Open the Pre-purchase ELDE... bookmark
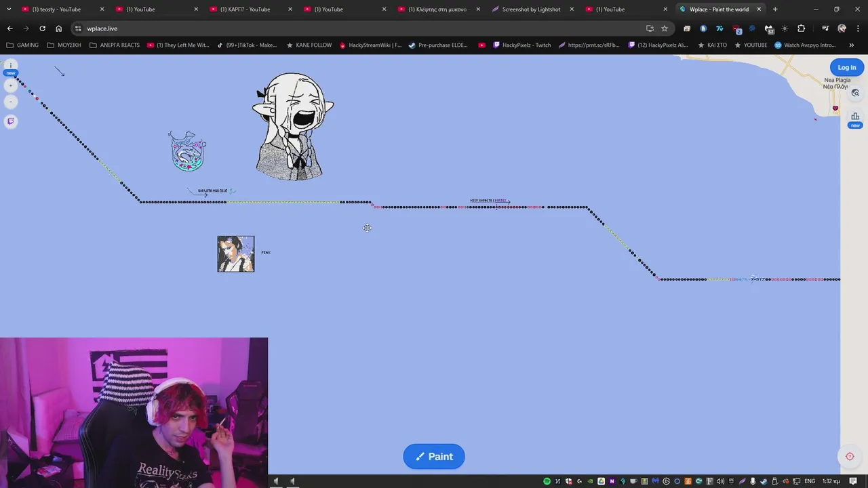This screenshot has height=488, width=868. (438, 45)
